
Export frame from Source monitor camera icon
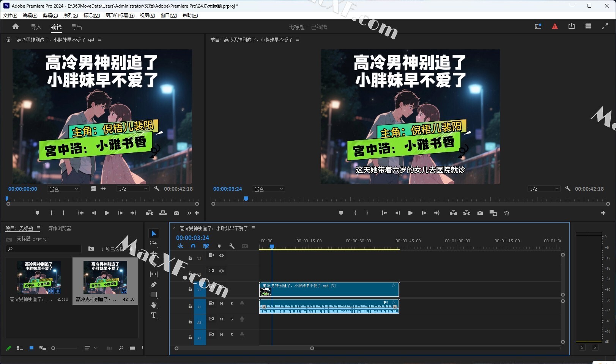point(176,213)
